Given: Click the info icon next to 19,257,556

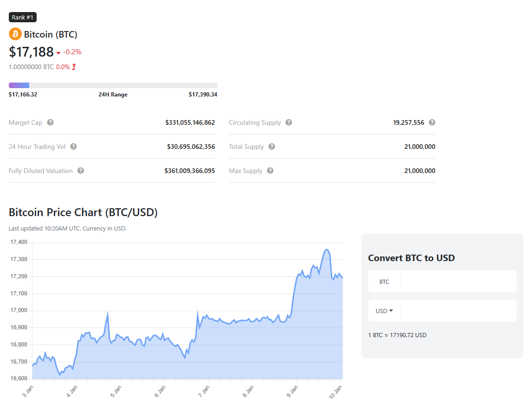Looking at the screenshot, I should click(432, 122).
